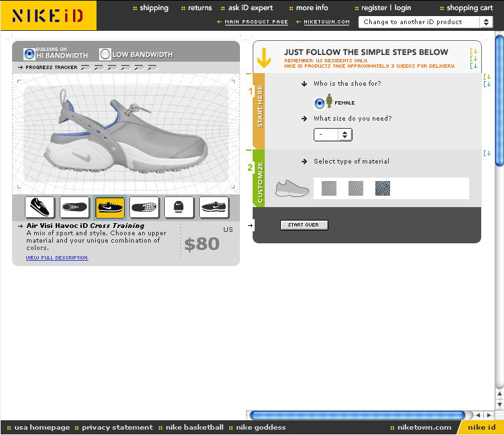Select the fourth shoe style icon with mesh

coord(144,207)
